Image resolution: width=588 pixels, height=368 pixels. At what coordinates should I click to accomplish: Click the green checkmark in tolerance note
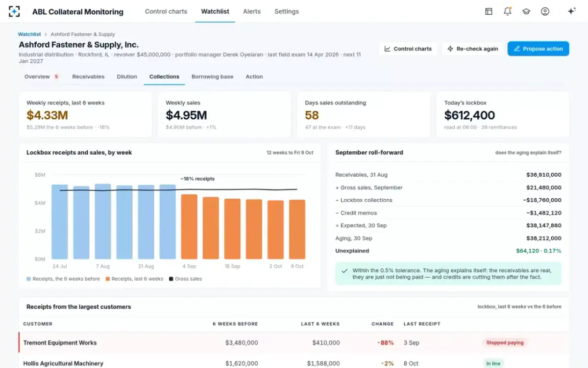345,270
